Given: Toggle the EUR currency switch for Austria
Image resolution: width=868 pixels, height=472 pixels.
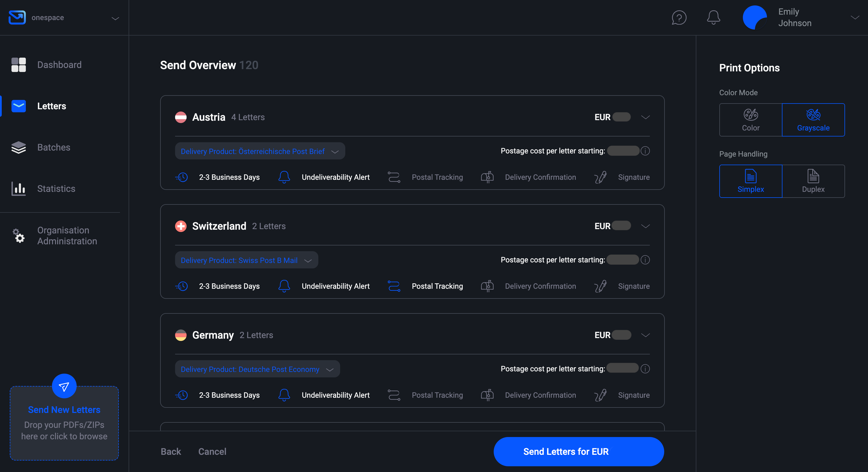Looking at the screenshot, I should (x=621, y=117).
